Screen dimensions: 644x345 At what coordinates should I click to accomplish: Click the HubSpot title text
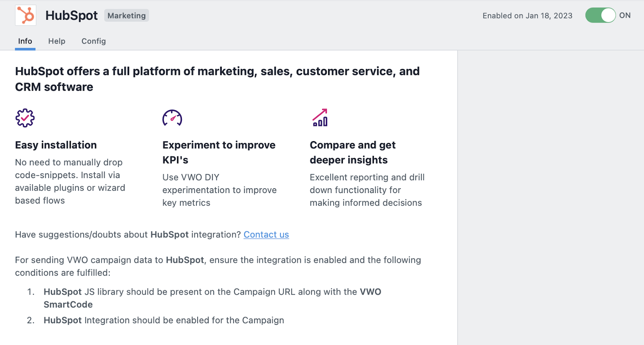(71, 15)
